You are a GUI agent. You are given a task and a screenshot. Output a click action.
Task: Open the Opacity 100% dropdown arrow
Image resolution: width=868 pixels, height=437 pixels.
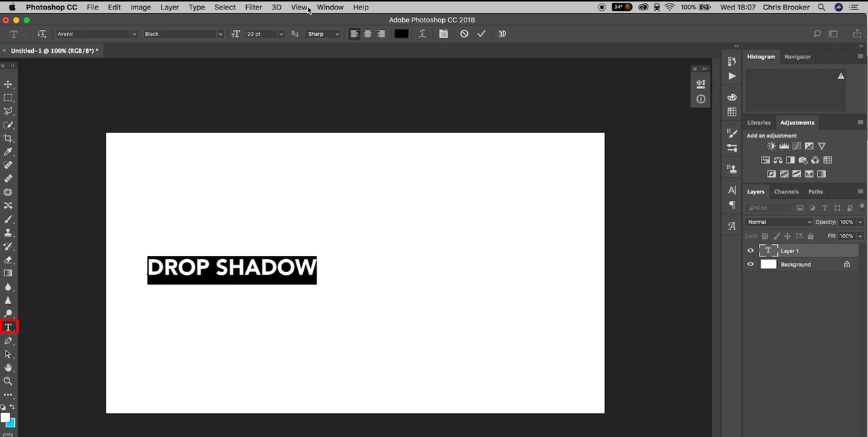pos(861,222)
